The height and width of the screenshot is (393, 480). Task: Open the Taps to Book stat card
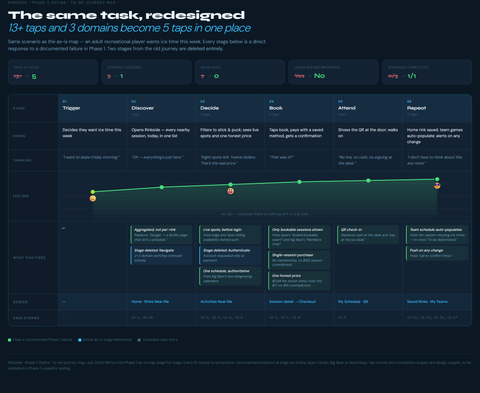pyautogui.click(x=53, y=72)
